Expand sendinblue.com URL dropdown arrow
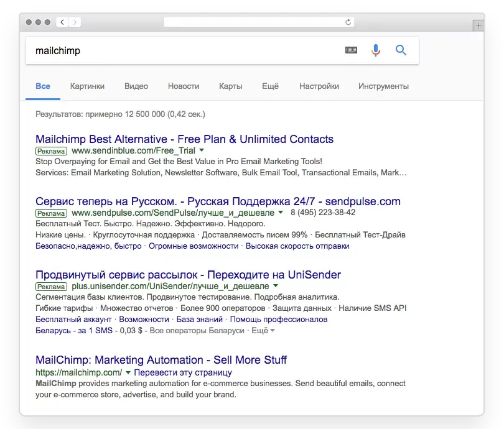This screenshot has width=504, height=429. click(202, 150)
